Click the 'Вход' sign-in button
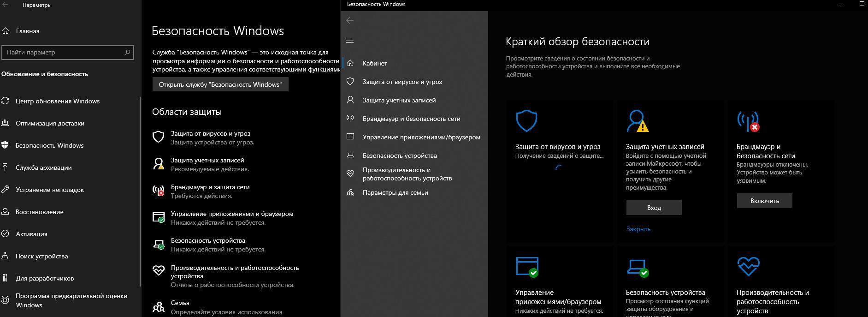The height and width of the screenshot is (317, 868). pyautogui.click(x=654, y=208)
